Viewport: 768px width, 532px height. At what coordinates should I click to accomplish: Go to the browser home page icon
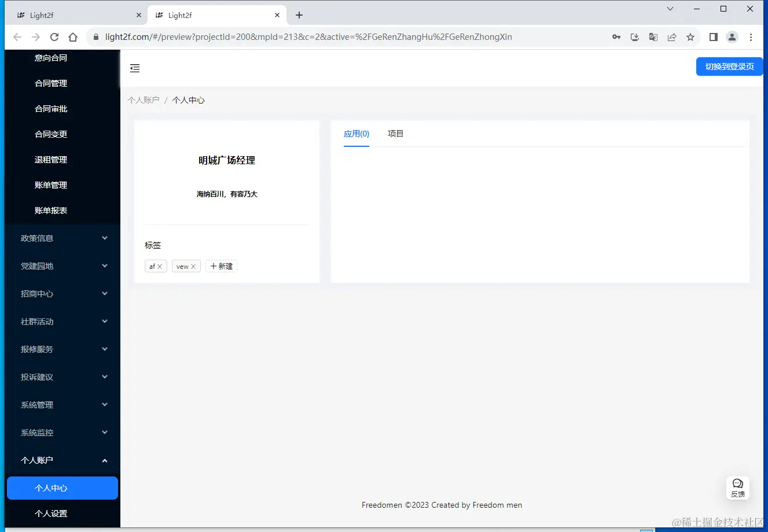click(73, 37)
